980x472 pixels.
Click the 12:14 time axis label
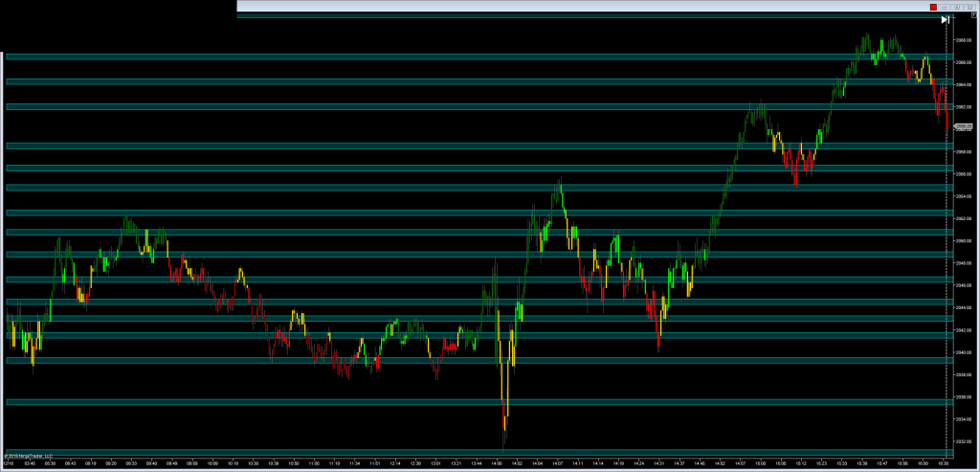click(x=394, y=462)
